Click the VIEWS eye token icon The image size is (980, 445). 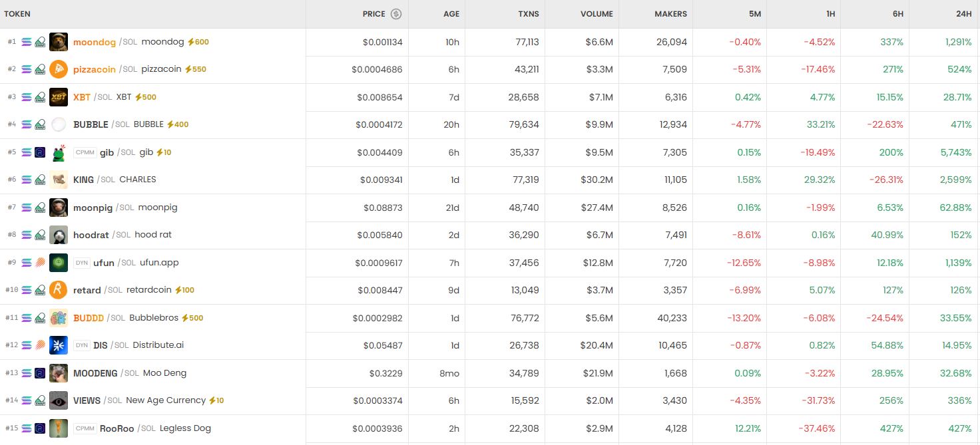pyautogui.click(x=59, y=400)
